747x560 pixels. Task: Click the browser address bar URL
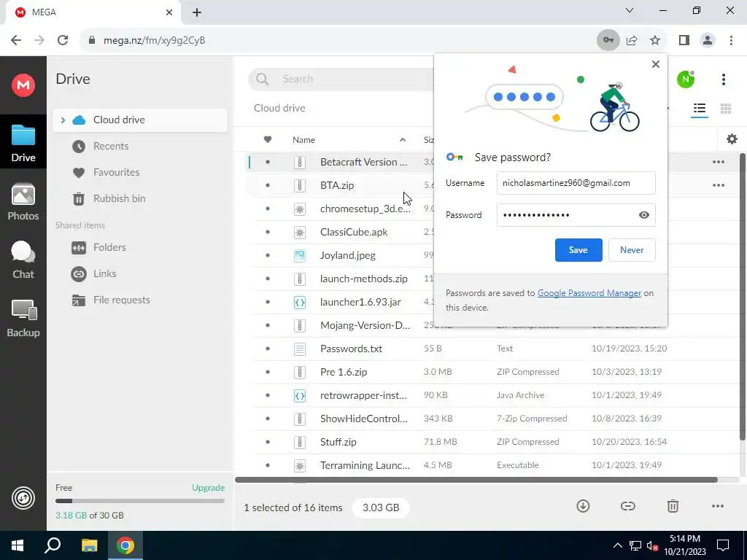click(155, 40)
